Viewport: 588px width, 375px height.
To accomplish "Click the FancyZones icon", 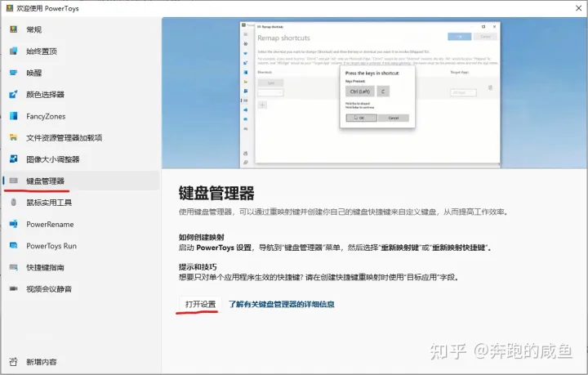I will (14, 116).
